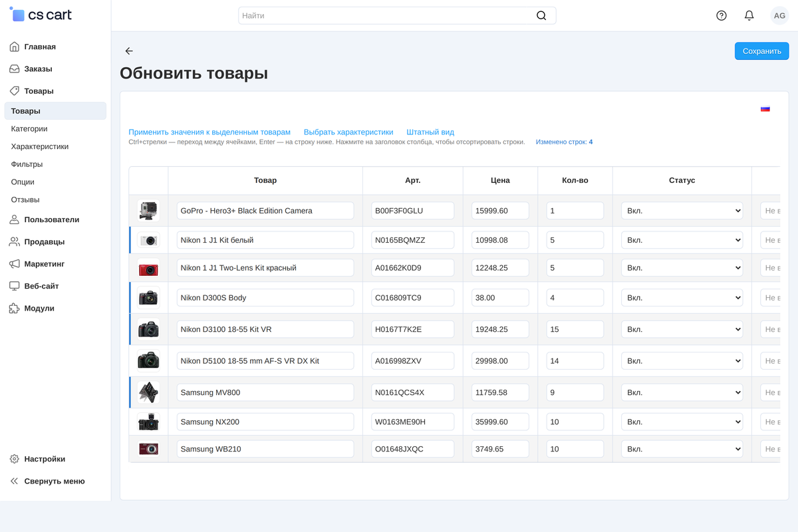Click name field of Nikon D5100 18-55 mm
Viewport: 798px width, 532px height.
coord(265,361)
